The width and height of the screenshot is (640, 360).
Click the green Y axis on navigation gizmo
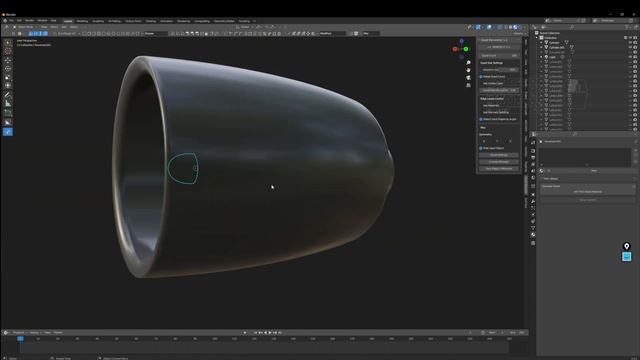(x=466, y=49)
